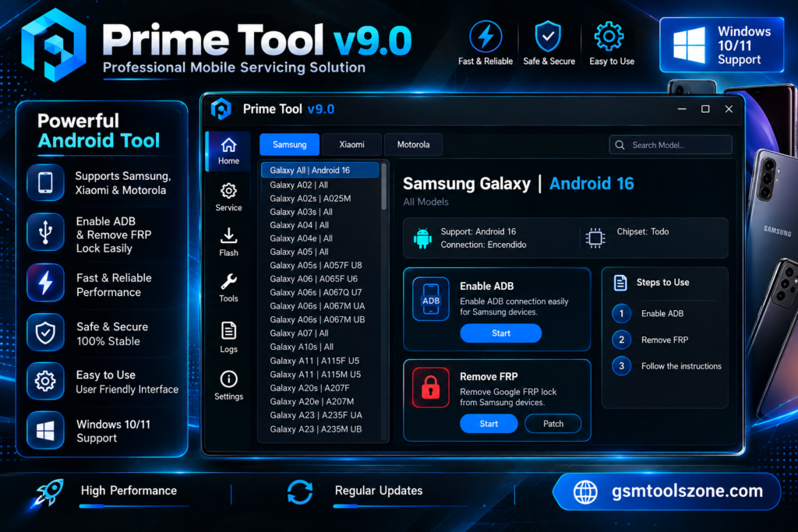The width and height of the screenshot is (798, 532).
Task: Open the Service gear section
Action: 228,197
